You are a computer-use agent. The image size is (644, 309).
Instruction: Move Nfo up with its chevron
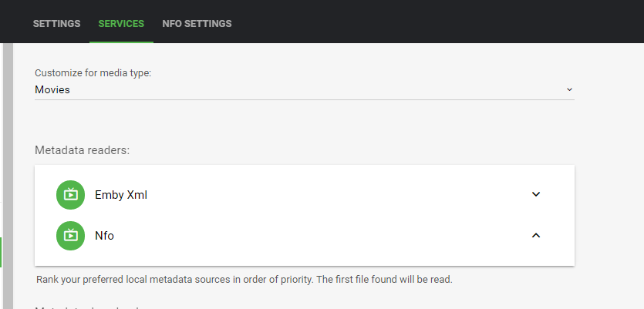[536, 235]
